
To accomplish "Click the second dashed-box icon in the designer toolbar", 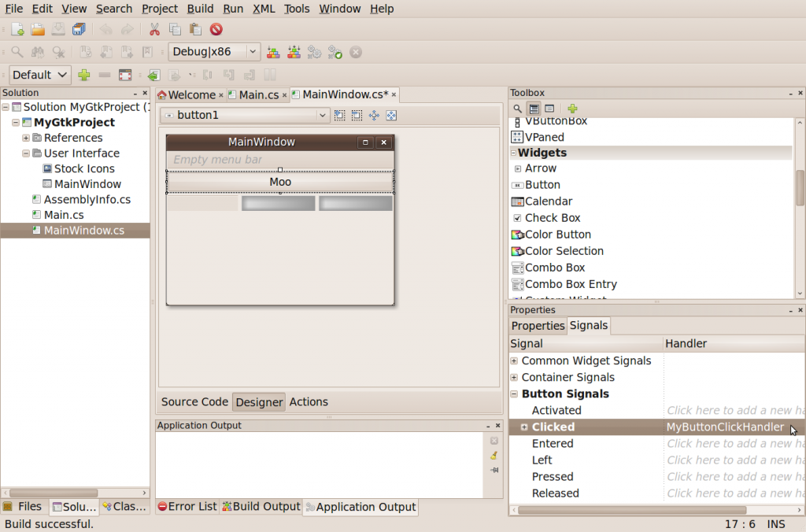I will pos(357,115).
